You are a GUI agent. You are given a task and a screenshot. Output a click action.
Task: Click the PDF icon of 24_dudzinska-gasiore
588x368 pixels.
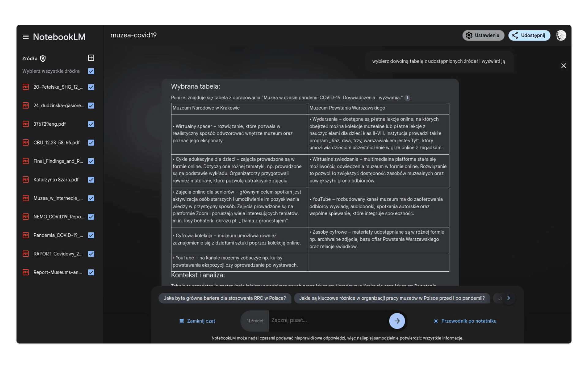[26, 105]
